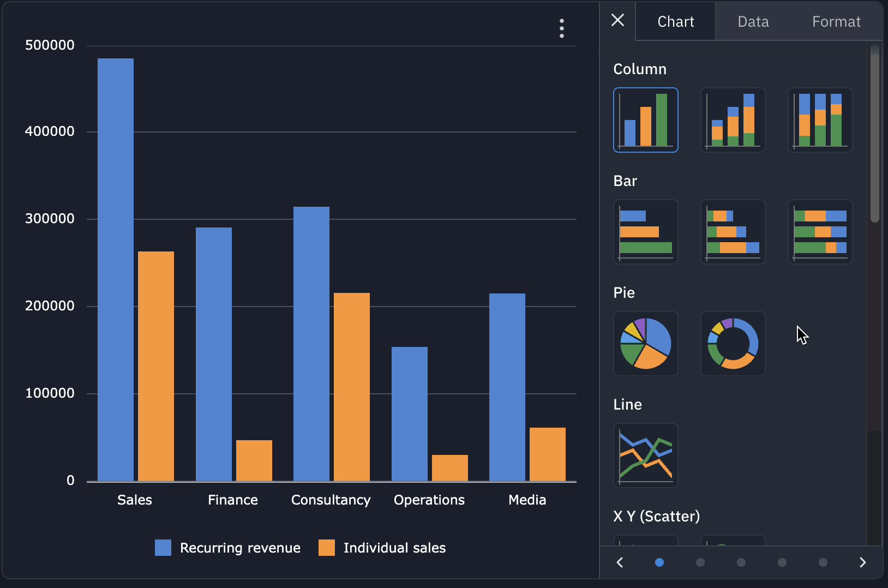Select the pie chart type
The height and width of the screenshot is (588, 888).
coord(645,344)
